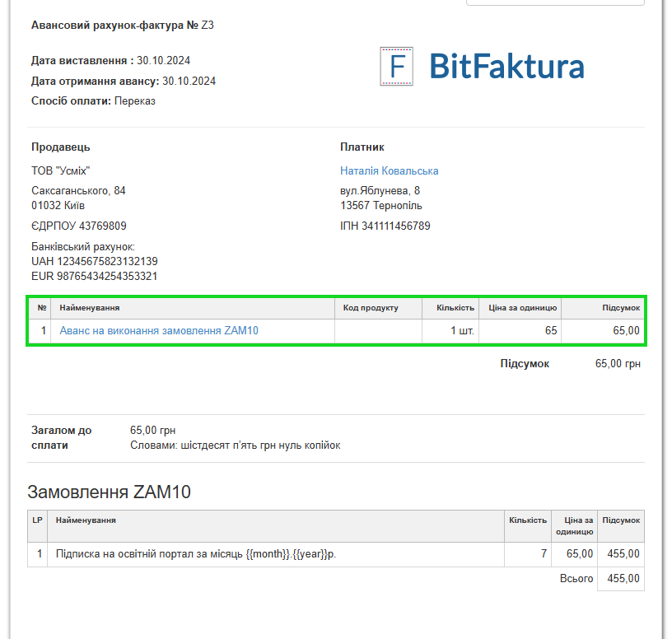Click the Загалом до сплати label

coord(62,437)
